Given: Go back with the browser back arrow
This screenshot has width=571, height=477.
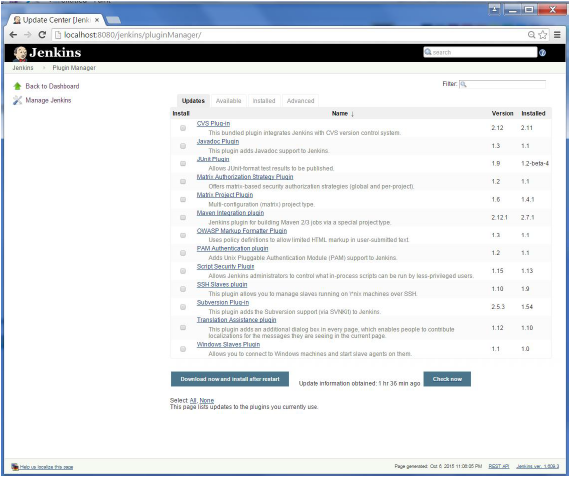Looking at the screenshot, I should [x=13, y=35].
